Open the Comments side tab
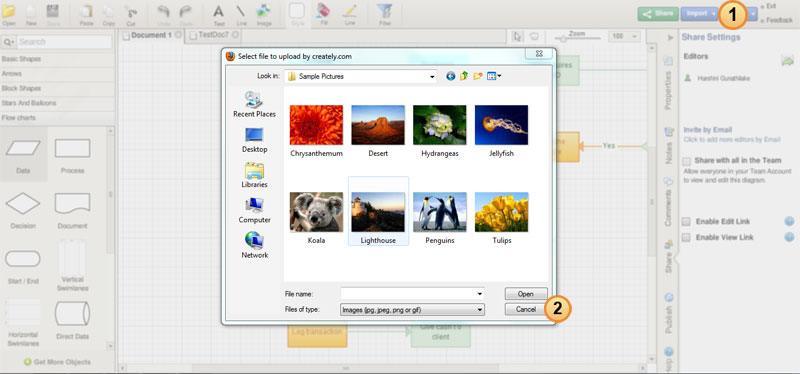 (668, 202)
